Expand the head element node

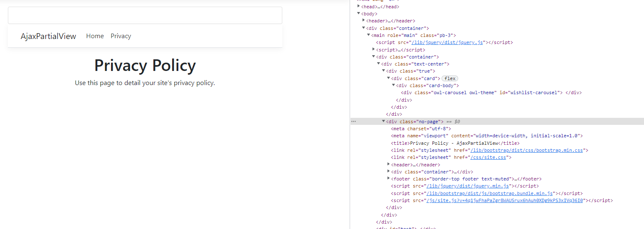(359, 6)
